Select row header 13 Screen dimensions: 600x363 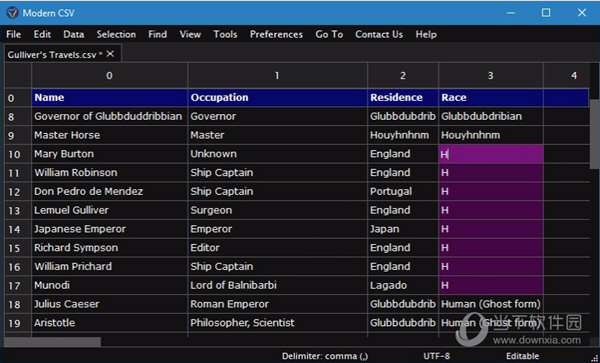(18, 210)
